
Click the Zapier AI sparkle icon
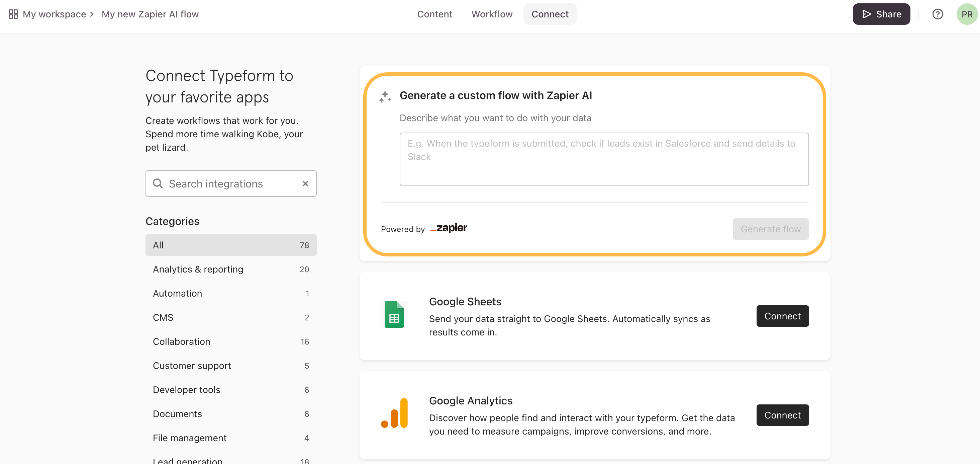coord(385,97)
